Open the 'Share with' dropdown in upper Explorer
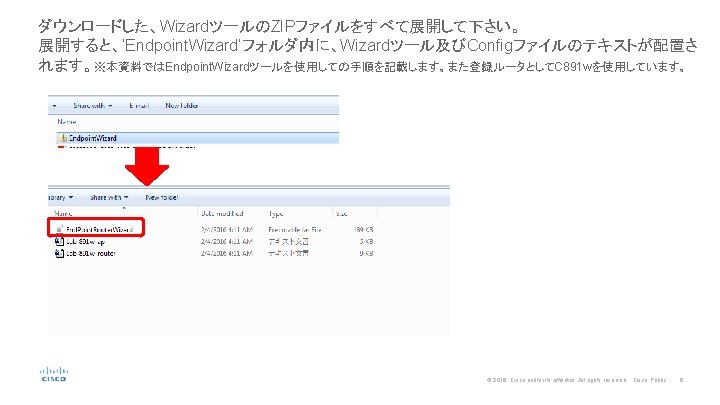This screenshot has height=405, width=720. [93, 106]
